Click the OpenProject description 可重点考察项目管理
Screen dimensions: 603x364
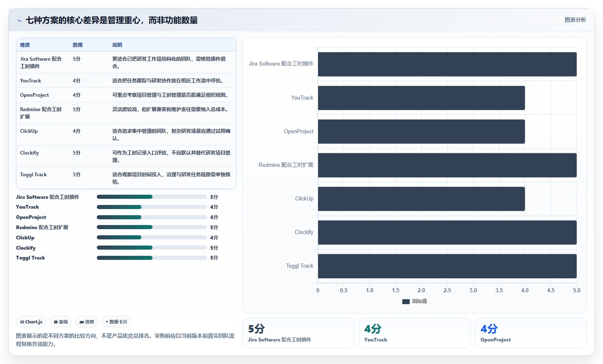point(170,95)
